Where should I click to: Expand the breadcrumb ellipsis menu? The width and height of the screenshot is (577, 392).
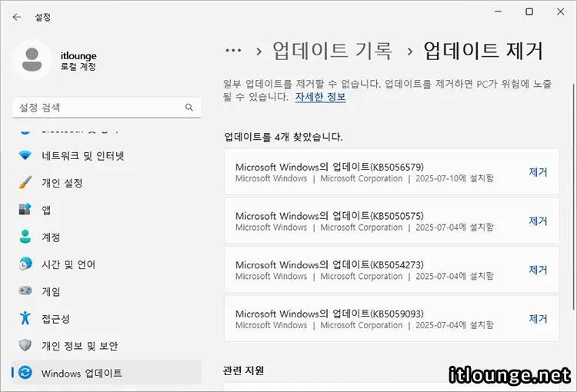point(233,51)
